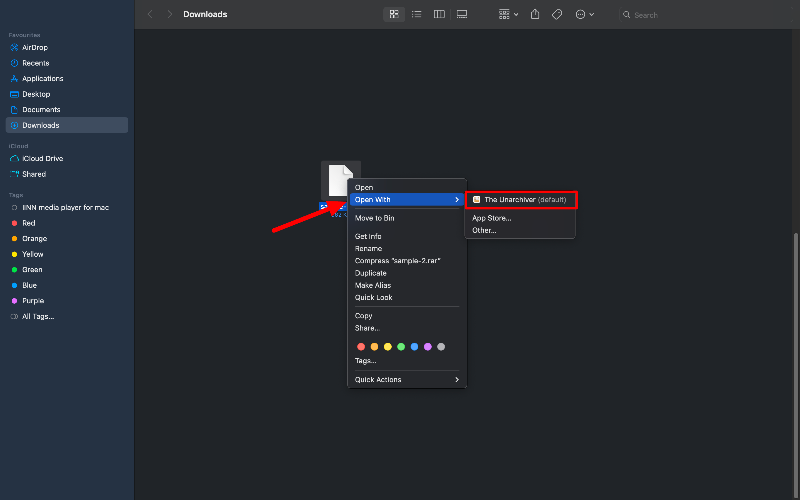The image size is (800, 500).
Task: Choose Other… in the submenu
Action: 520,231
